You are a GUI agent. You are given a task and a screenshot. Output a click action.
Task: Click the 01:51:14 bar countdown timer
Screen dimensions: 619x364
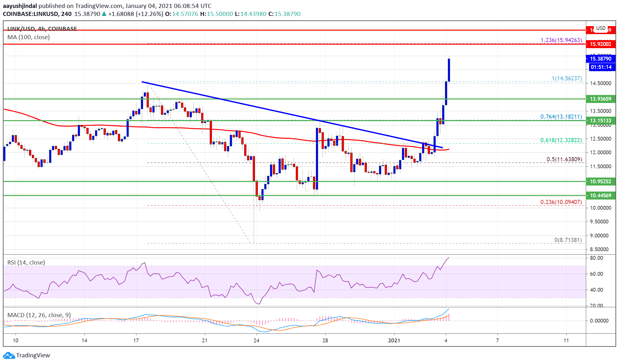(x=601, y=67)
